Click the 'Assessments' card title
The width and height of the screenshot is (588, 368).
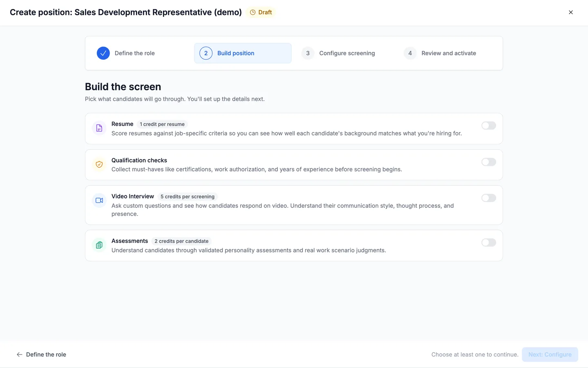click(130, 241)
